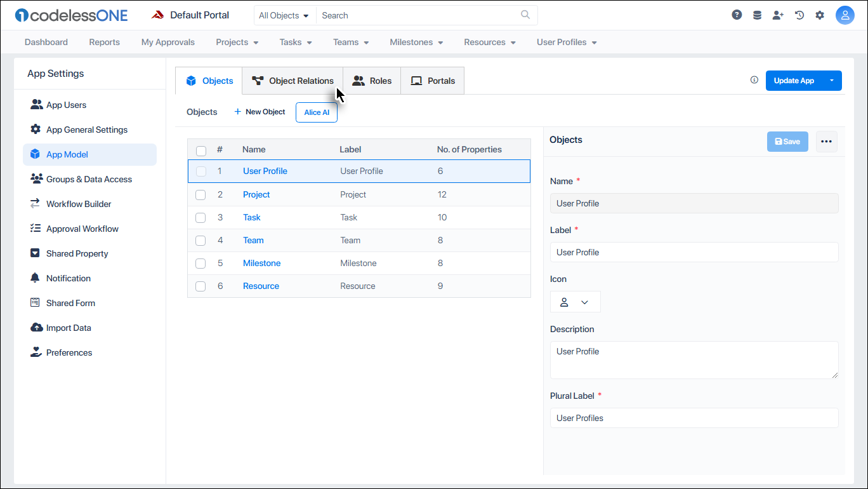The height and width of the screenshot is (489, 868).
Task: Click the Alice AI button
Action: click(317, 112)
